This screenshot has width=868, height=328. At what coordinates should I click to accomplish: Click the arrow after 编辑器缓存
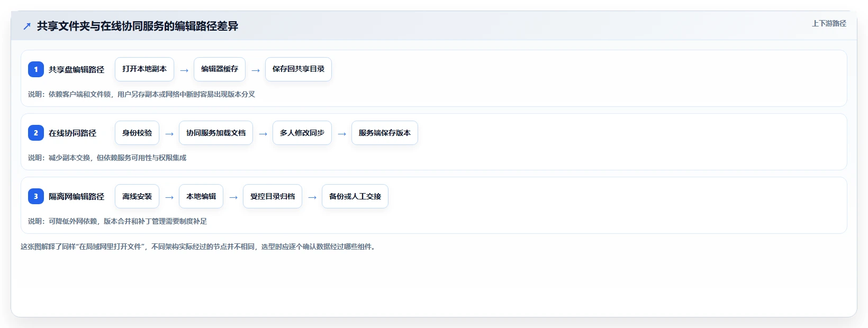point(256,70)
